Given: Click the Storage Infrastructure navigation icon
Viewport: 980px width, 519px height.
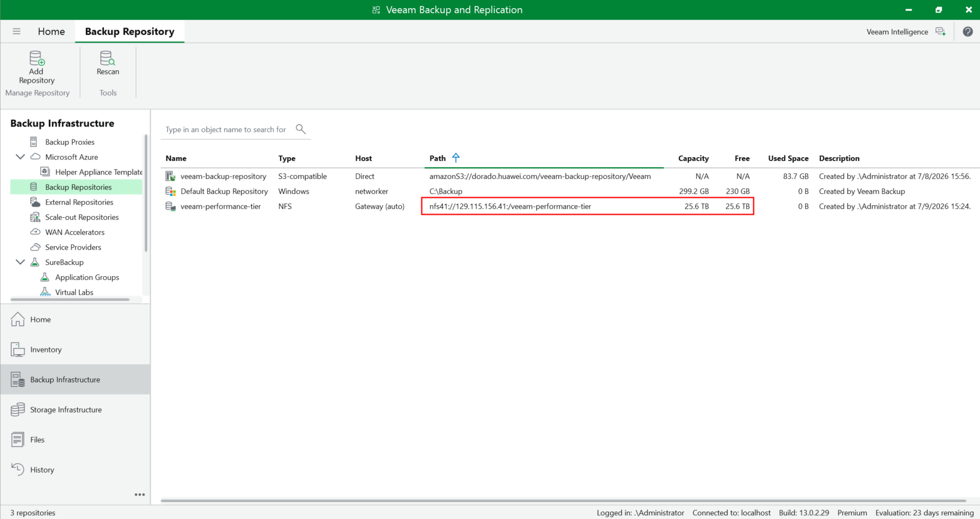Looking at the screenshot, I should coord(18,409).
